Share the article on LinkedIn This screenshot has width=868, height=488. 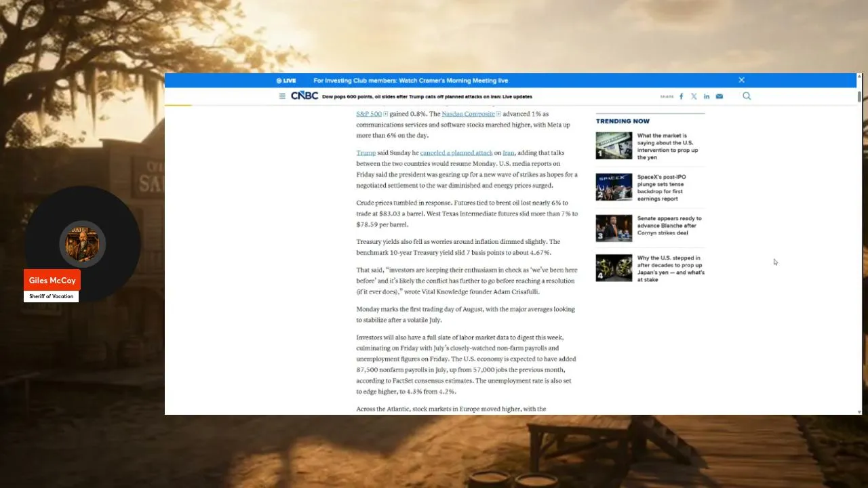[x=707, y=96]
